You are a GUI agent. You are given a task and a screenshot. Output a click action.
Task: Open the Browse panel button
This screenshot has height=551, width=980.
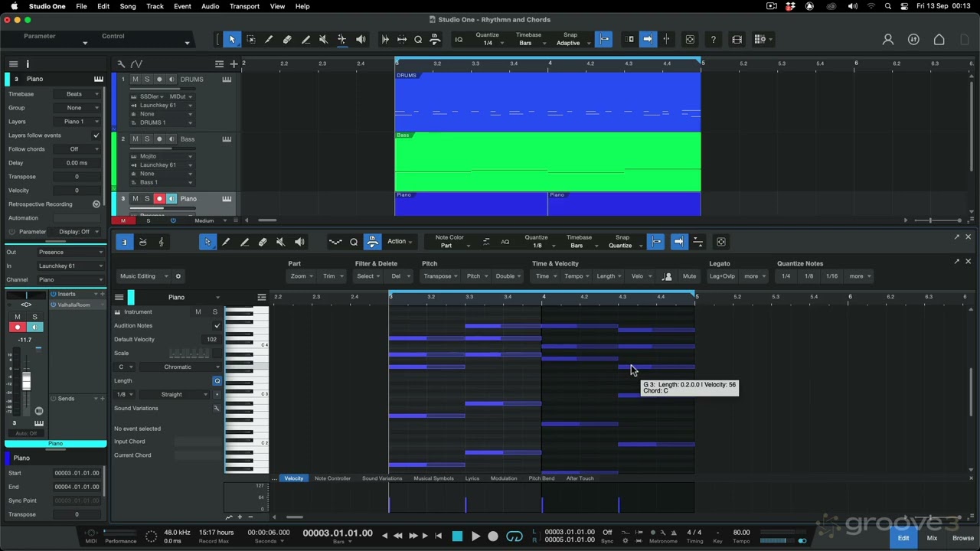(x=963, y=538)
